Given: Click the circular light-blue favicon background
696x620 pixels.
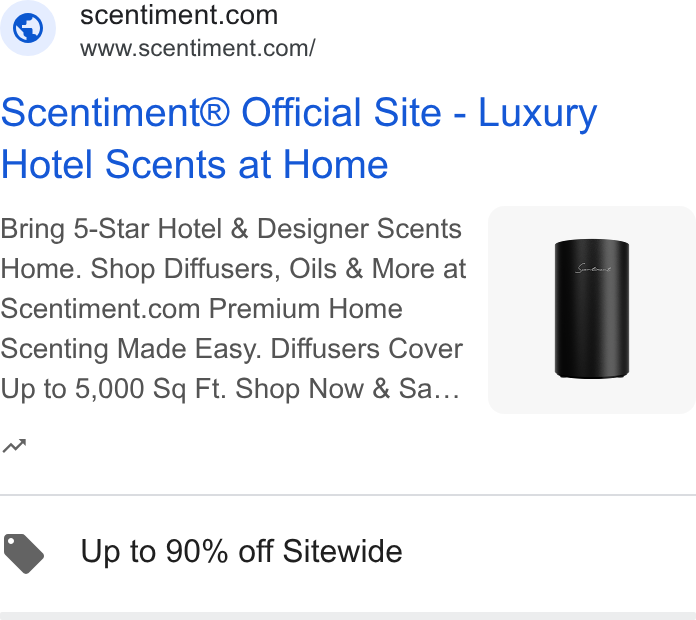Looking at the screenshot, I should (28, 28).
